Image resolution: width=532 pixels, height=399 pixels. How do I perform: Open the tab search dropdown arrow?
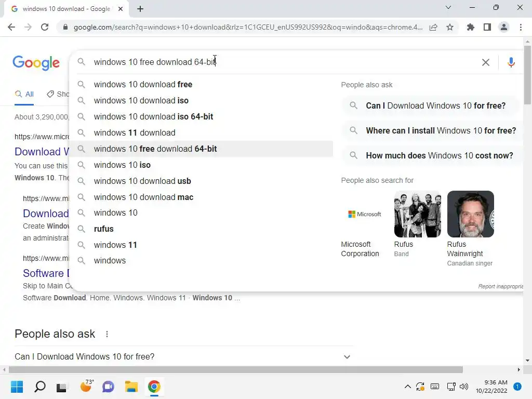click(448, 7)
